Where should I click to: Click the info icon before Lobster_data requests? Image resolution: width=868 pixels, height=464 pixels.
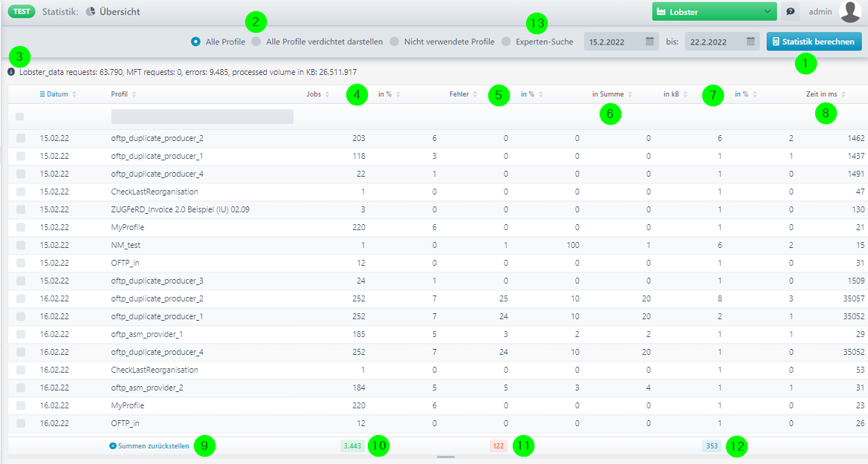[11, 72]
